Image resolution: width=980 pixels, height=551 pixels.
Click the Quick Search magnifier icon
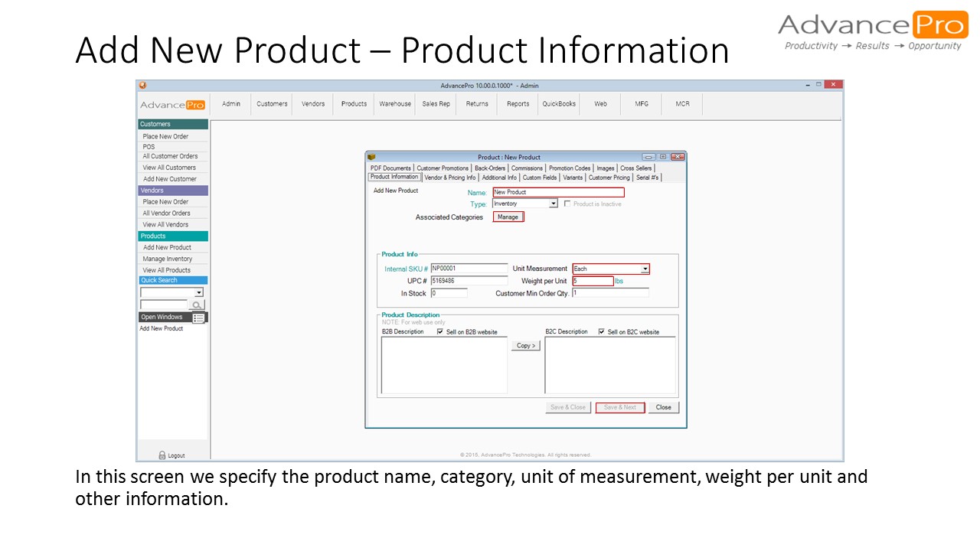[x=197, y=304]
